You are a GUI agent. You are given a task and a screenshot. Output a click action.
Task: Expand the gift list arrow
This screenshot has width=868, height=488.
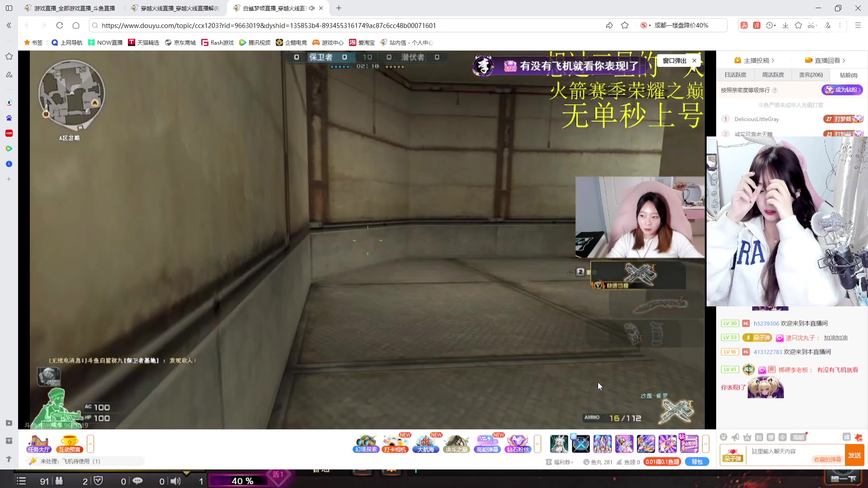705,444
